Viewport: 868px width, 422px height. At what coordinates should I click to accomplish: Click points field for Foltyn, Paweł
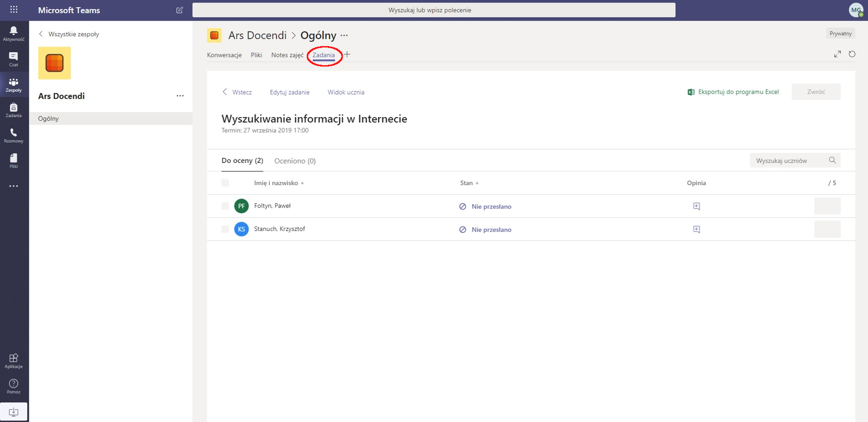coord(827,206)
